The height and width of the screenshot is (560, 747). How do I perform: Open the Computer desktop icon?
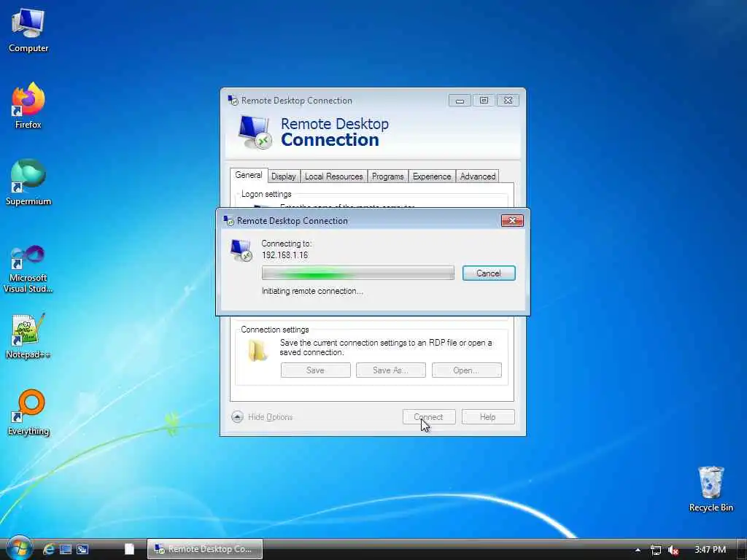tap(28, 30)
